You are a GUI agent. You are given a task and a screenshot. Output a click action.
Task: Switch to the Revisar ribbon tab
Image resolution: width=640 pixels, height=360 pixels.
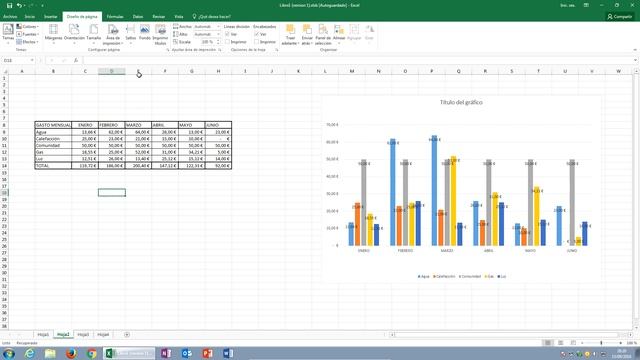point(159,17)
